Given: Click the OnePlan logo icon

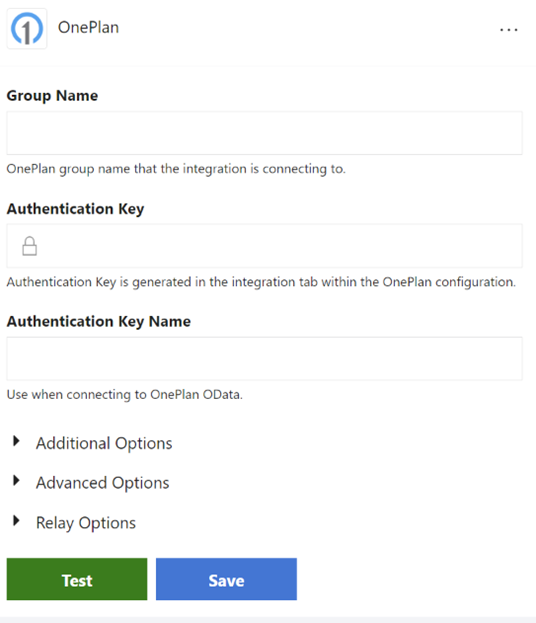Looking at the screenshot, I should 27,29.
